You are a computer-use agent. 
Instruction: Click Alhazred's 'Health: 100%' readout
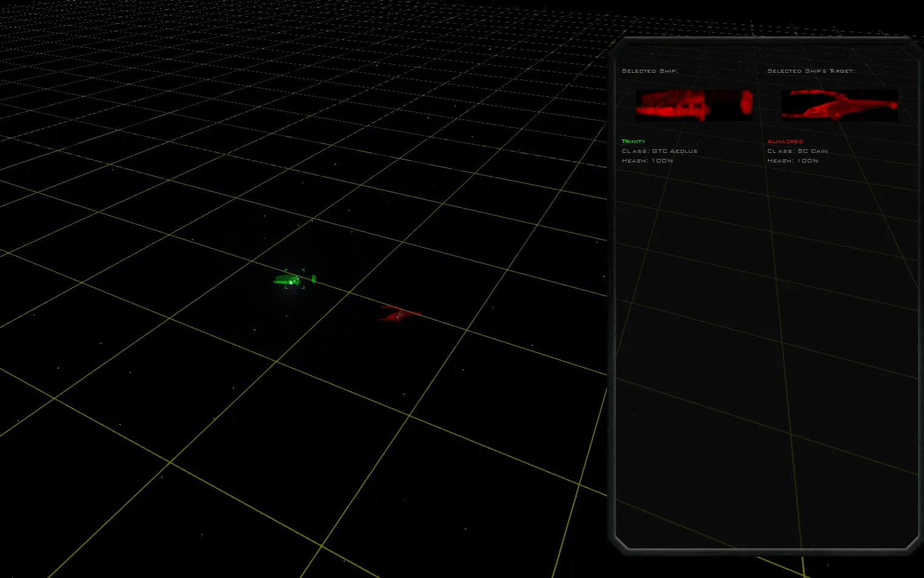[793, 161]
